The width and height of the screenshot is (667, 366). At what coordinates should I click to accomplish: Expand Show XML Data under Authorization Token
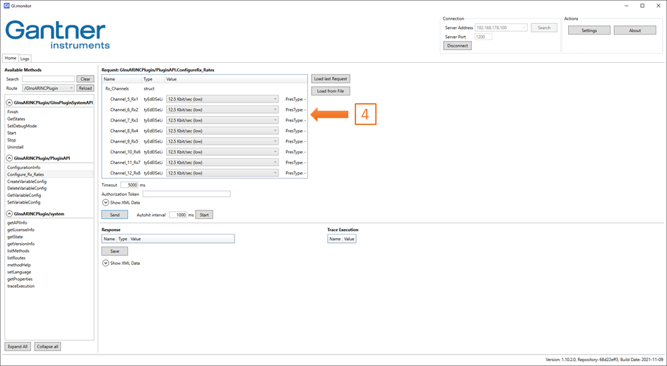tap(105, 203)
